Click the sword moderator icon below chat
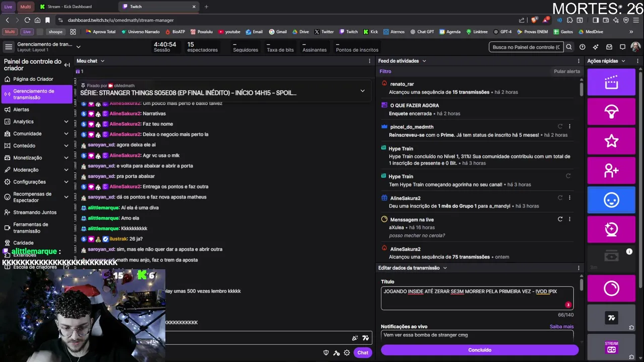The height and width of the screenshot is (362, 644). pyautogui.click(x=337, y=352)
